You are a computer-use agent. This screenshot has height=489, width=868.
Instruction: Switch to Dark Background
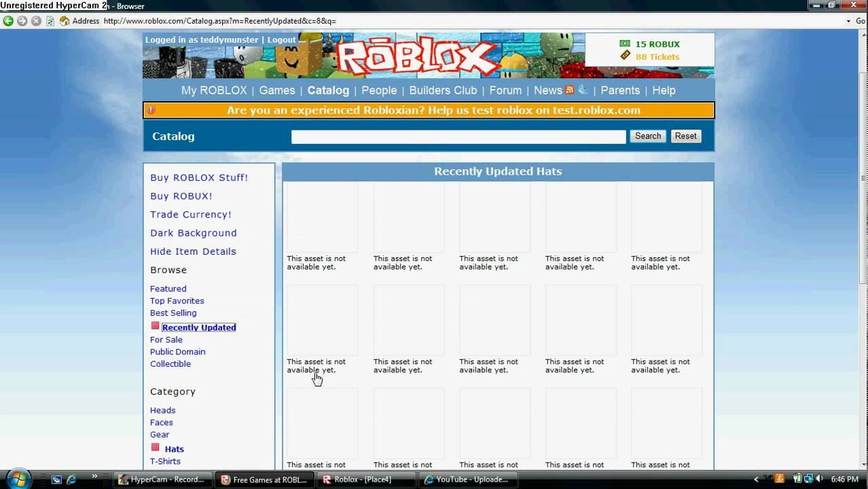(194, 233)
